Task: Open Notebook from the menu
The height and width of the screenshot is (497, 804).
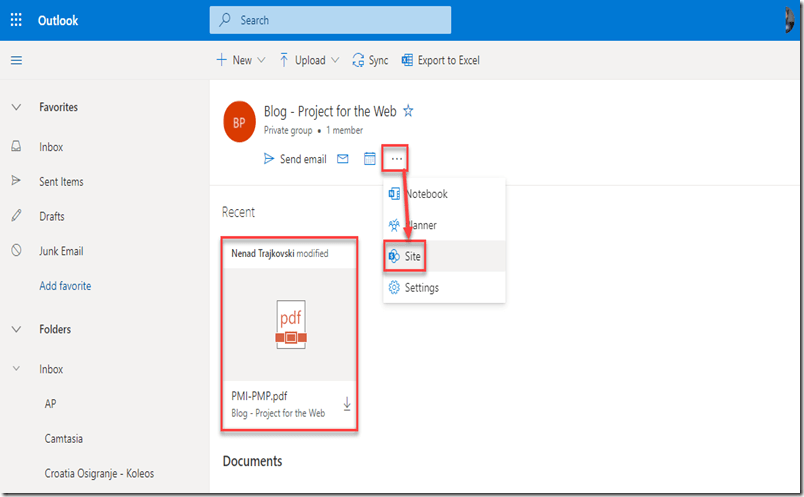Action: coord(425,194)
